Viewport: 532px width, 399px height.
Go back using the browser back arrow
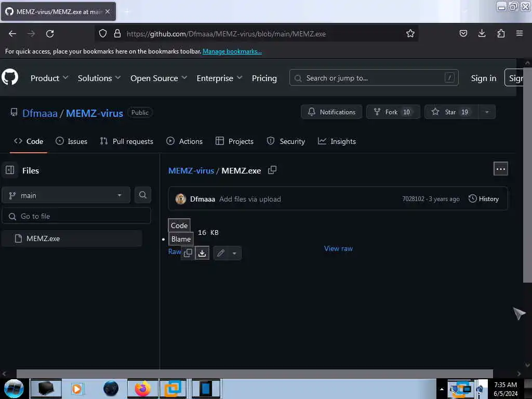click(12, 34)
